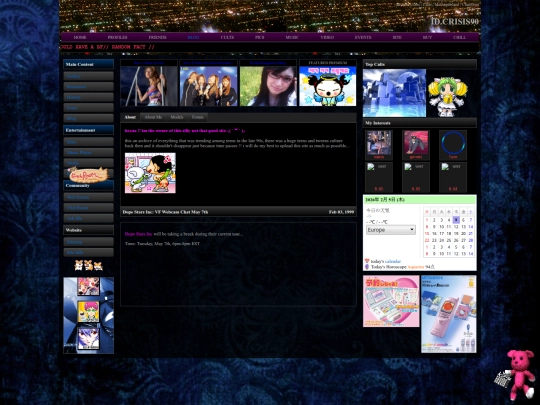540x405 pixels.
Task: Open the girl group singing thumbnail
Action: [208, 86]
